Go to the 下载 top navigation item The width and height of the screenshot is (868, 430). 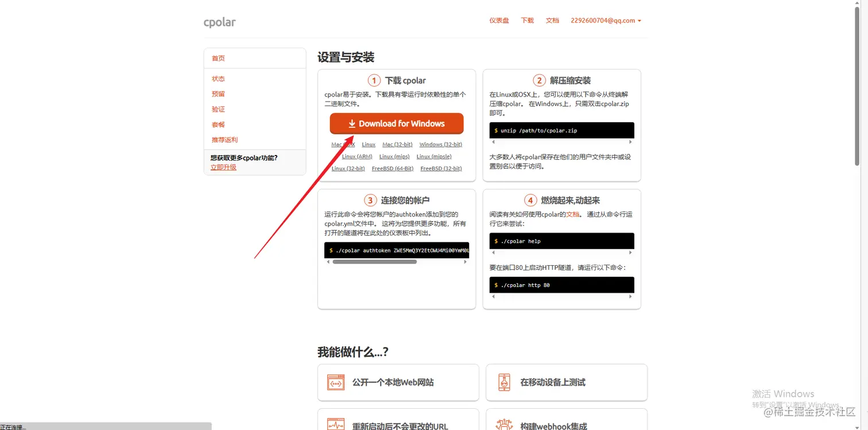[527, 20]
